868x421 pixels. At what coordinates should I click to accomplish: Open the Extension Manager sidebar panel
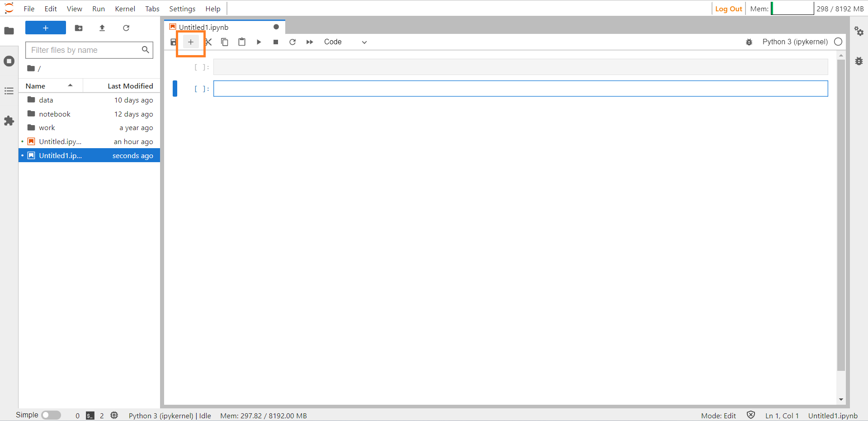(x=9, y=121)
